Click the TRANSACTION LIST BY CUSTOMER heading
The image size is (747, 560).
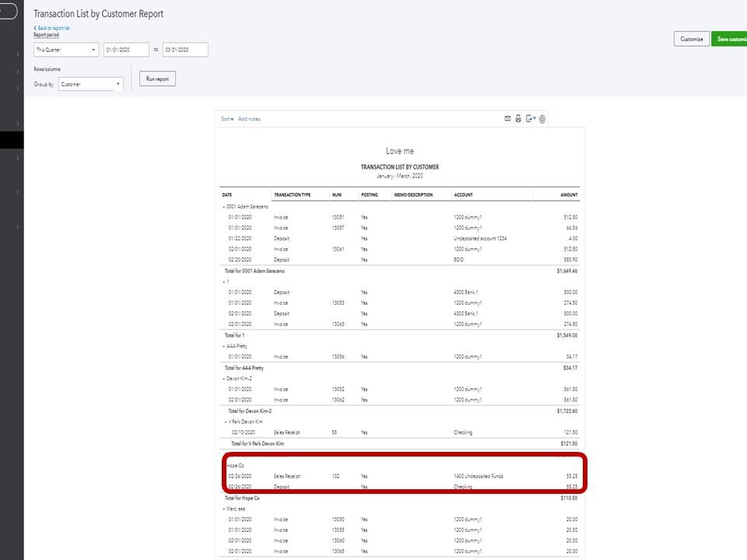tap(400, 167)
